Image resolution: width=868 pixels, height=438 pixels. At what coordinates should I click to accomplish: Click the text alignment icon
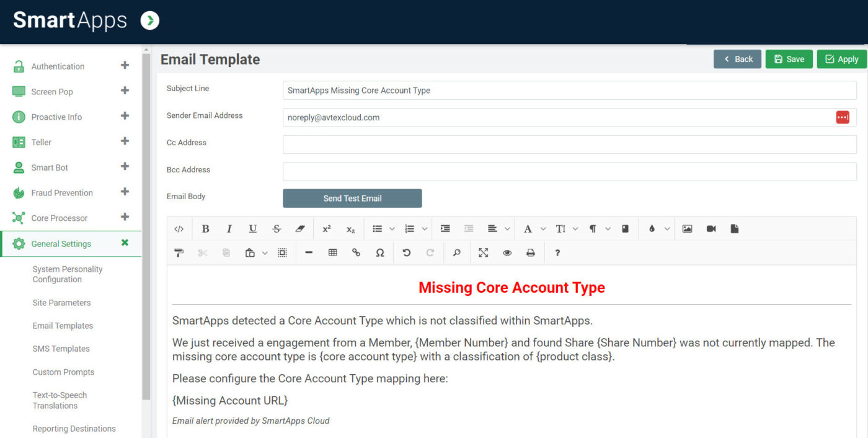pyautogui.click(x=492, y=229)
